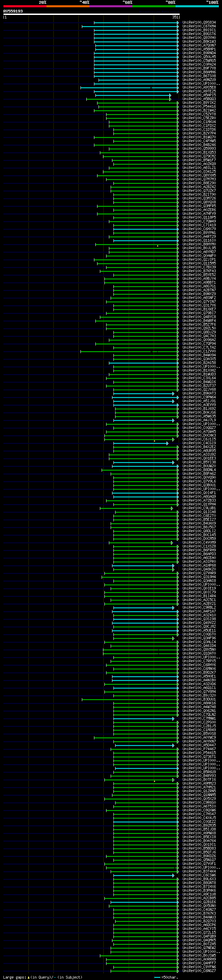Open hit UniRef100_Q93YH0
222x980 pixels.
click(199, 38)
